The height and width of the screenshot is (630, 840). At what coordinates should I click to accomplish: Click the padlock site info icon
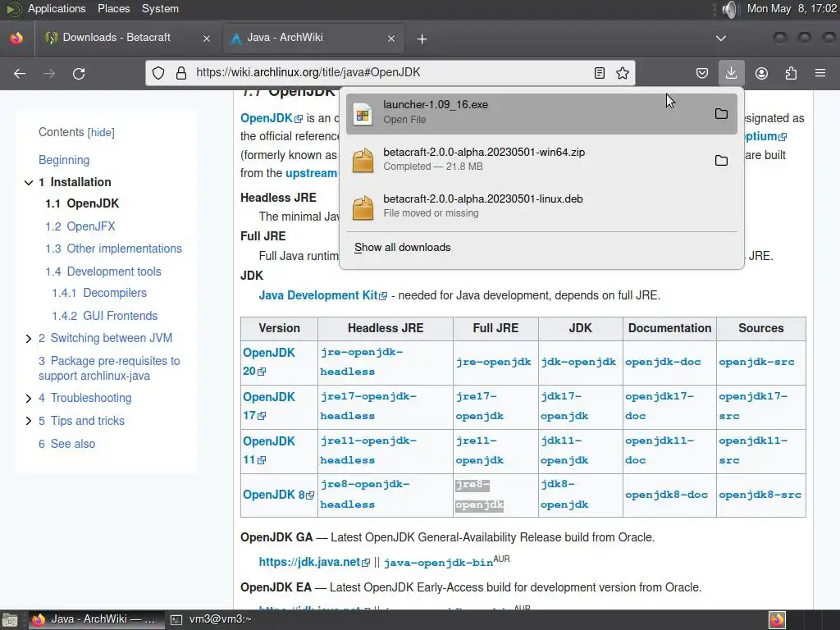point(181,73)
